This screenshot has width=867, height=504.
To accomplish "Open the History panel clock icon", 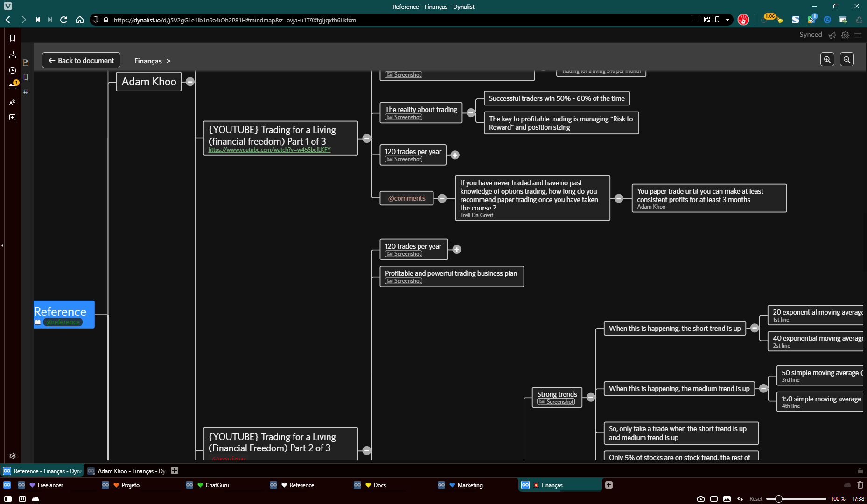I will 13,70.
